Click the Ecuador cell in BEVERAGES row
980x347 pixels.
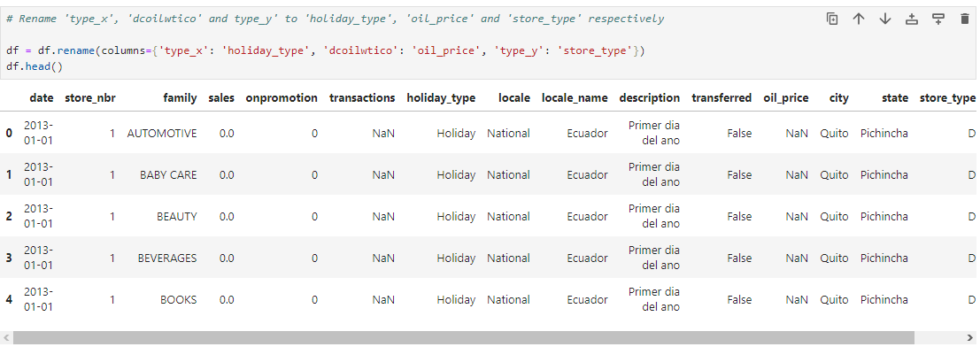coord(588,258)
